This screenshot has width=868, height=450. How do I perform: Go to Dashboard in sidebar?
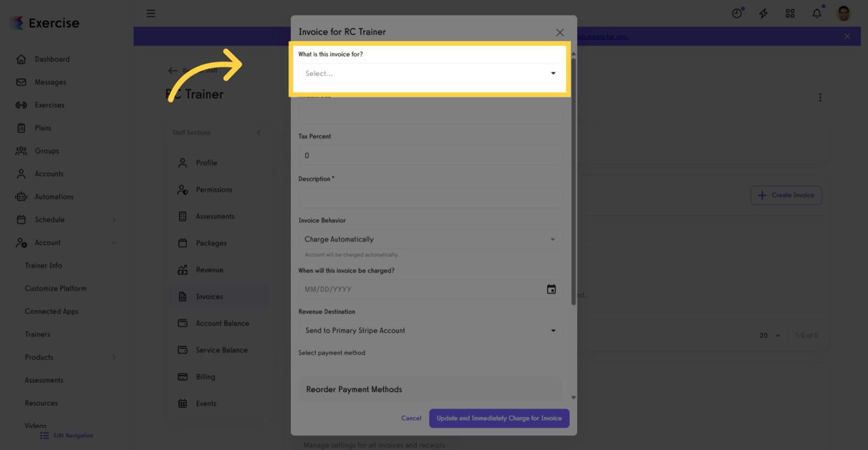pyautogui.click(x=52, y=59)
